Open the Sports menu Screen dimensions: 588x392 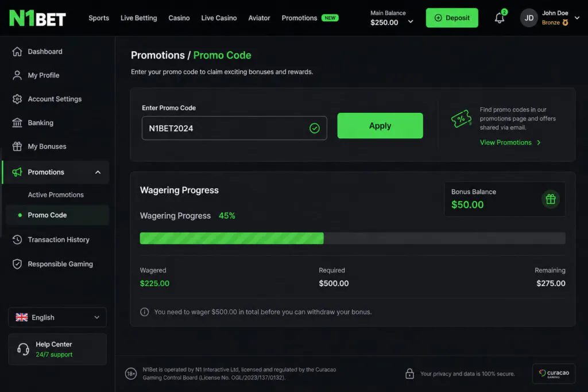click(x=99, y=18)
